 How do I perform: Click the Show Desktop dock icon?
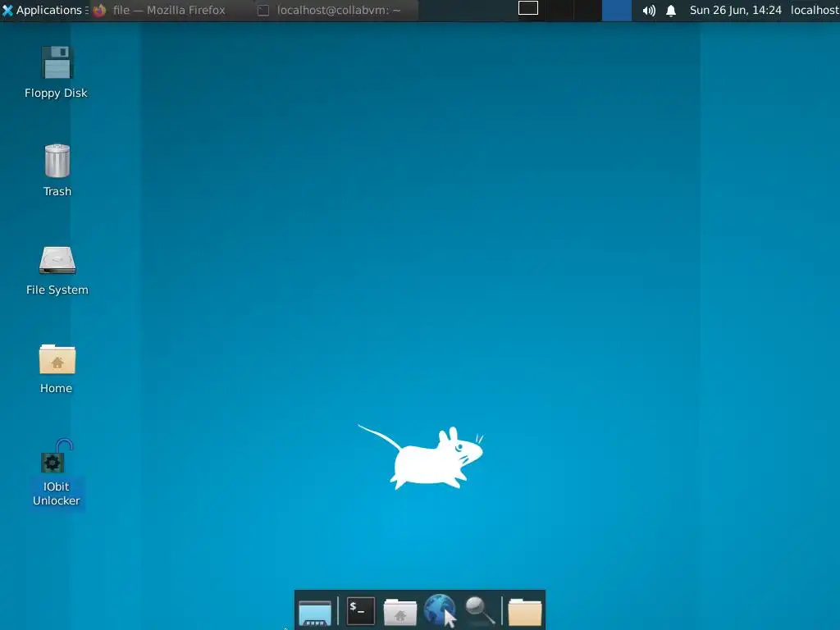[x=315, y=612]
